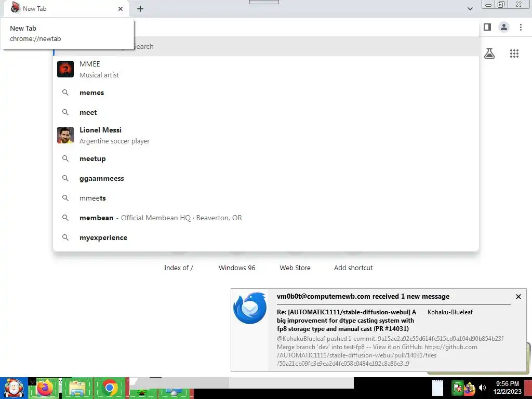Open the Chrome three-dot menu
The height and width of the screenshot is (399, 532).
click(521, 27)
